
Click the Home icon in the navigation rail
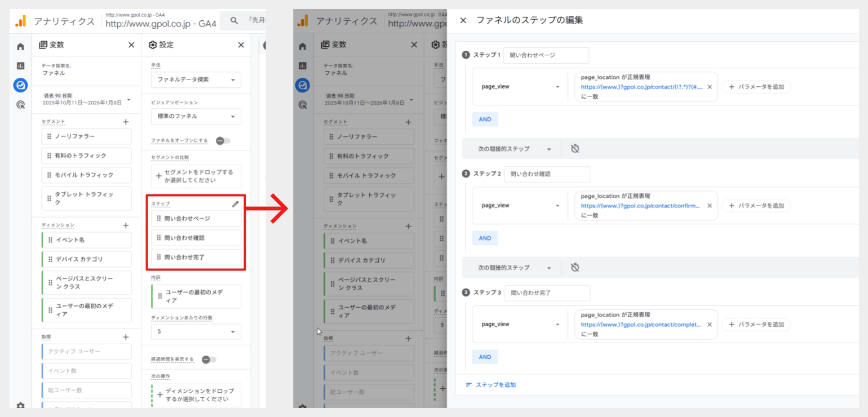[20, 47]
